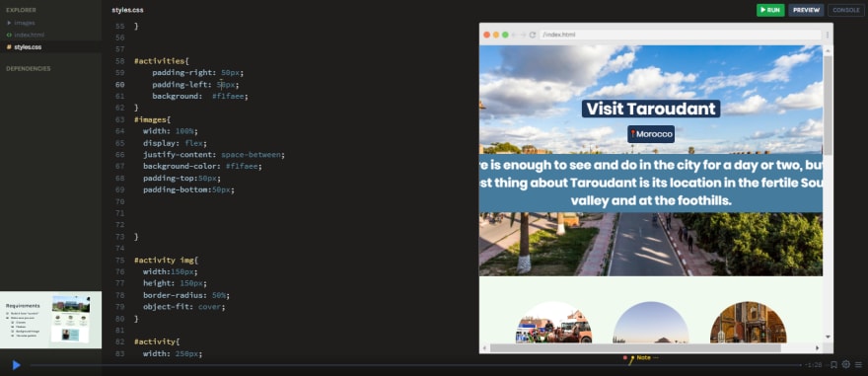Image resolution: width=868 pixels, height=376 pixels.
Task: Reload the preview browser page
Action: coord(532,35)
